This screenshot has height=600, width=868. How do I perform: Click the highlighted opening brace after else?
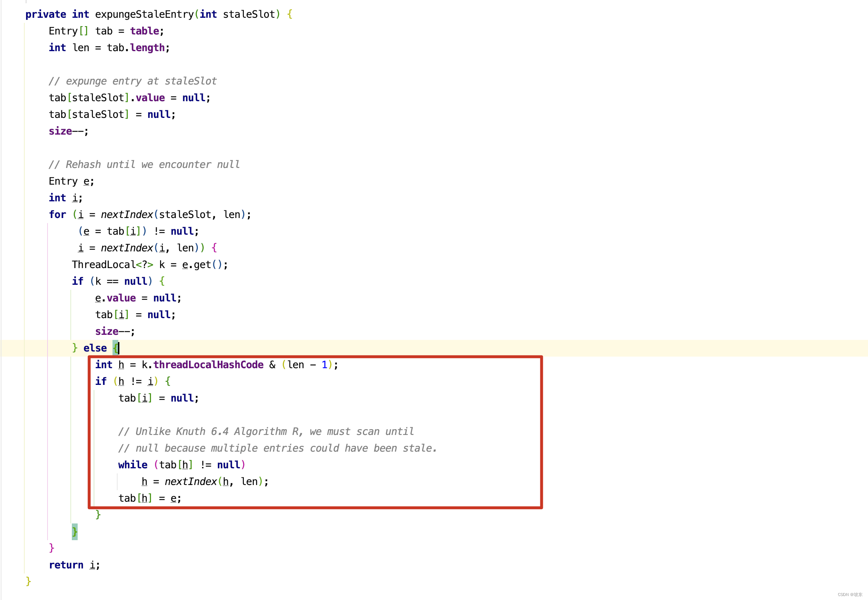pyautogui.click(x=115, y=348)
